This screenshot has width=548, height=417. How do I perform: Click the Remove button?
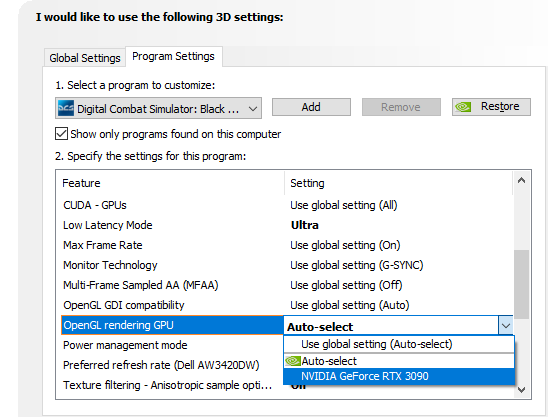point(401,107)
